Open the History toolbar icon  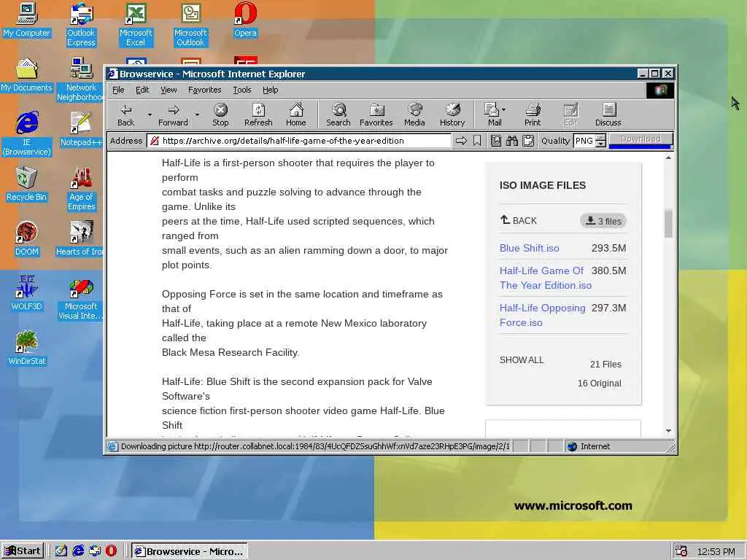[452, 114]
